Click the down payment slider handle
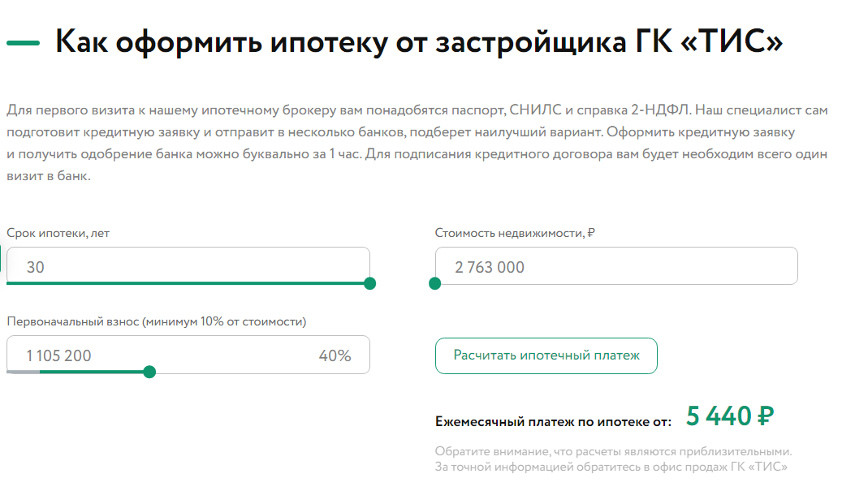This screenshot has width=868, height=504. pyautogui.click(x=149, y=372)
